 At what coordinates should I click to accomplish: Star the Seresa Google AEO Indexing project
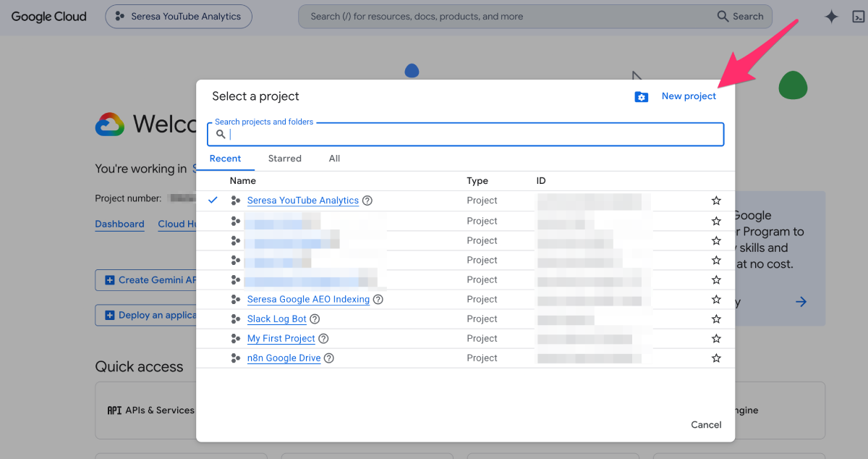click(x=716, y=299)
